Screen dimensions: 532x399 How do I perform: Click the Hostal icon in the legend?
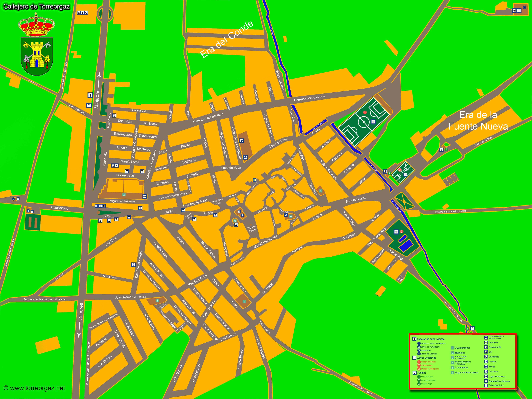point(486,367)
